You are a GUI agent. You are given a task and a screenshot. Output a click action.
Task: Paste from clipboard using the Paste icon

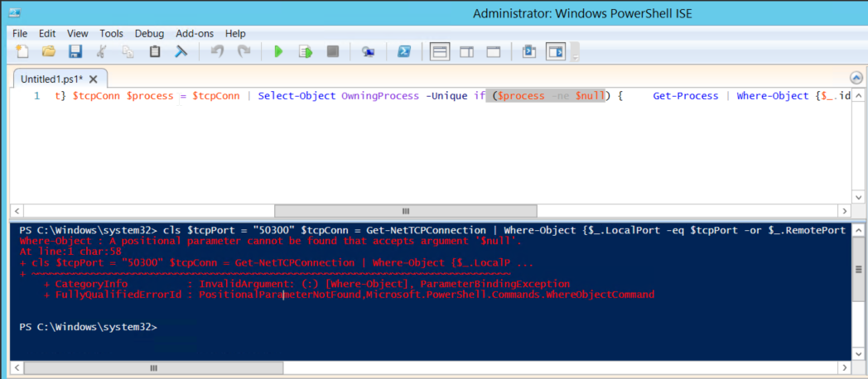155,52
